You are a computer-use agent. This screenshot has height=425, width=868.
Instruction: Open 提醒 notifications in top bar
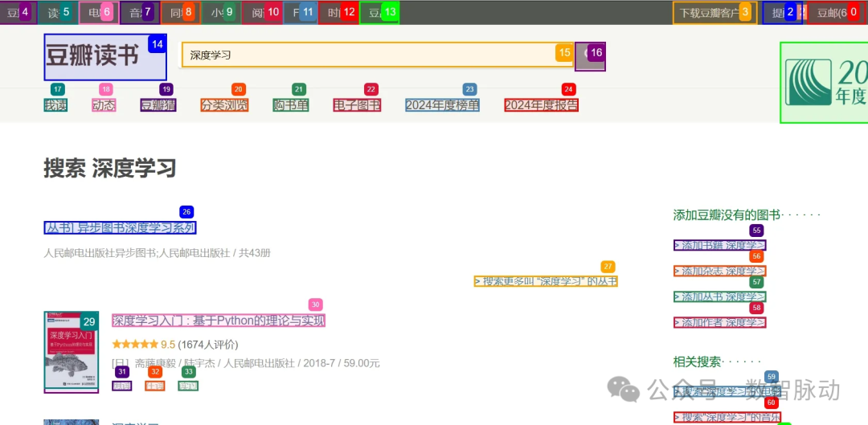tap(782, 13)
